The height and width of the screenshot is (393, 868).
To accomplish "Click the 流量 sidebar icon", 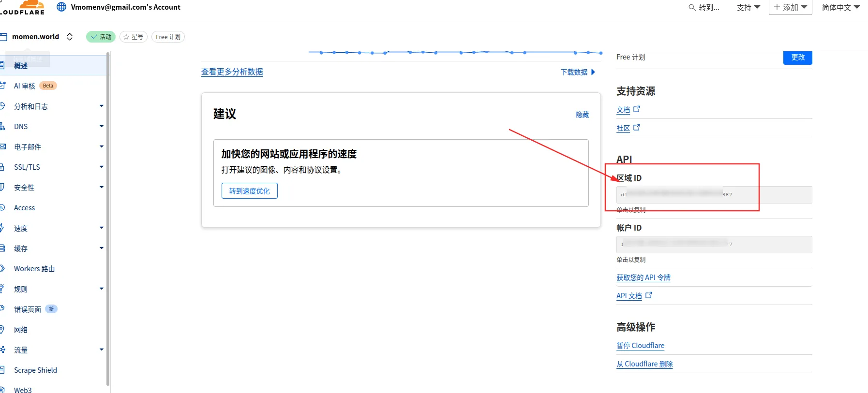I will [2, 349].
